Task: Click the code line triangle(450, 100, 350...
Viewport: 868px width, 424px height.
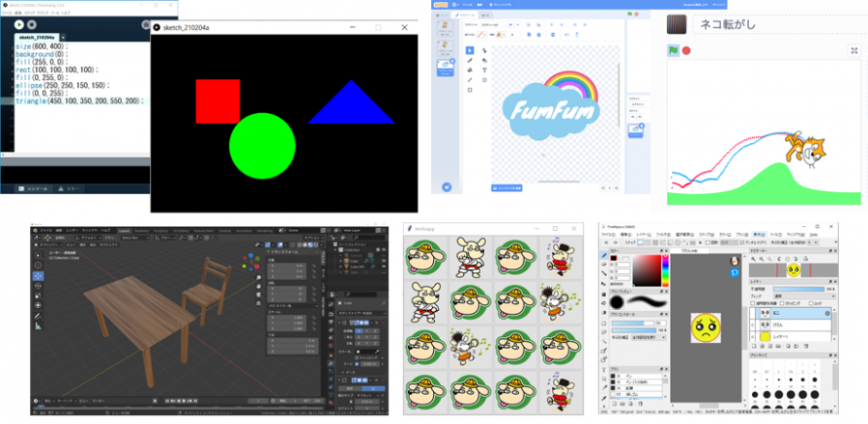Action: coord(78,101)
